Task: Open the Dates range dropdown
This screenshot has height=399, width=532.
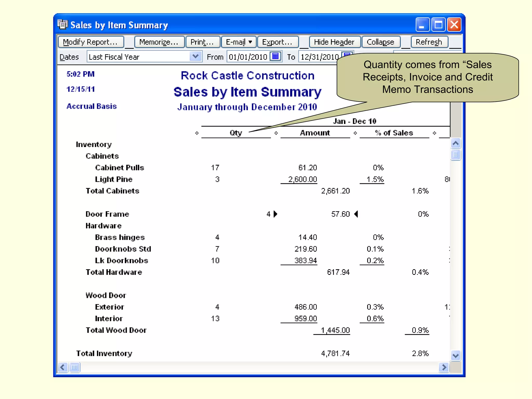Action: coord(195,56)
